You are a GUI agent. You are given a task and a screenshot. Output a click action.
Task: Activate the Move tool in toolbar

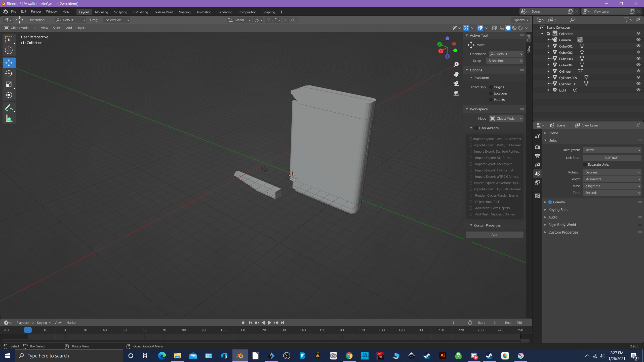[9, 63]
